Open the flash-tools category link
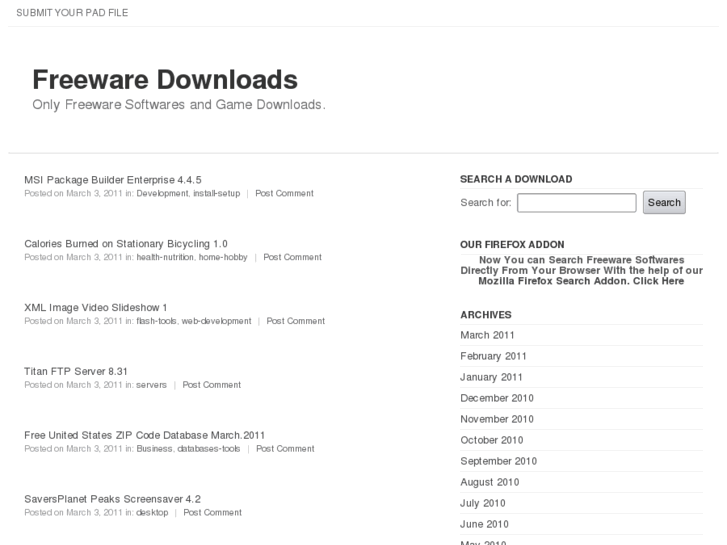 (156, 321)
